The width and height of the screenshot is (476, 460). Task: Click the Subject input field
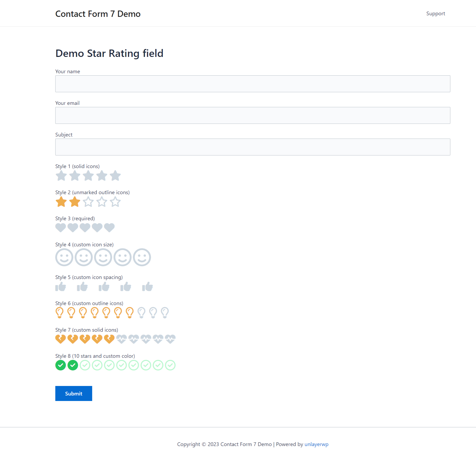point(252,147)
